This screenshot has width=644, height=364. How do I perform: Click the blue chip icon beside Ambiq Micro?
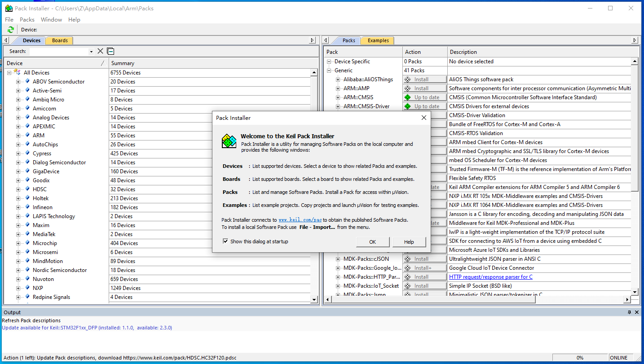(27, 99)
